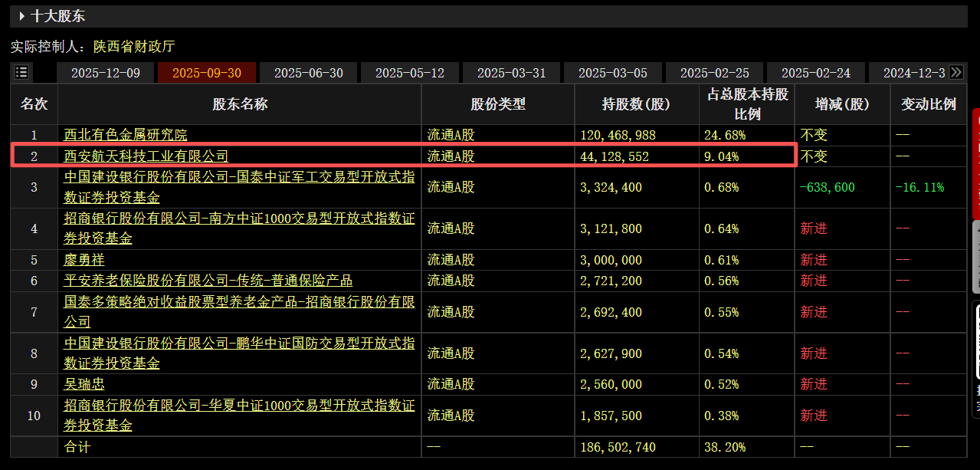Click the 2025-03-05 date tab
Screen dimensions: 980x470
click(613, 72)
